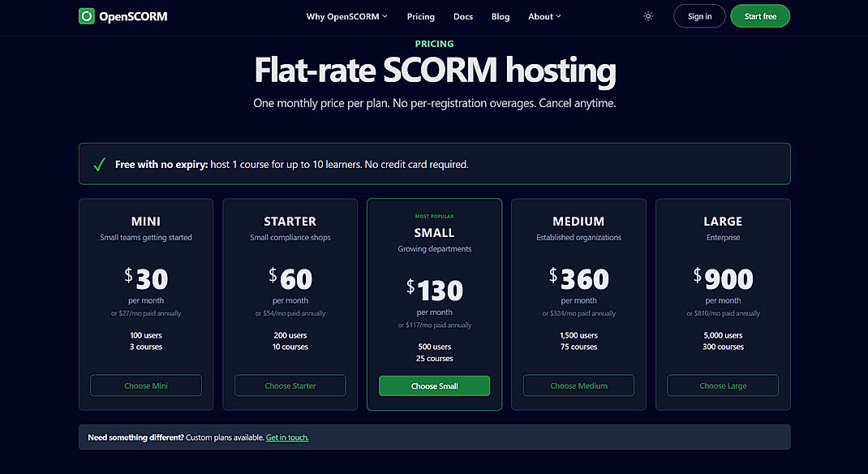Click 'or $54/mo paid annually' text
The width and height of the screenshot is (868, 474).
click(x=290, y=313)
